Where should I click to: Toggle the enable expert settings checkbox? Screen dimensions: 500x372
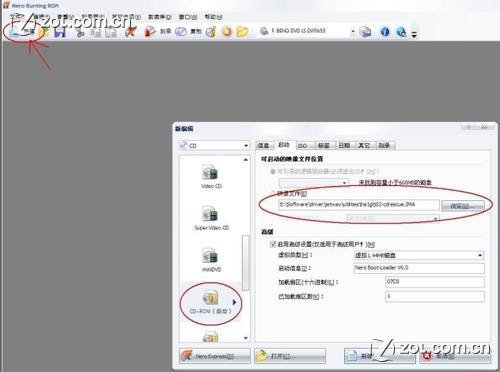coord(273,244)
